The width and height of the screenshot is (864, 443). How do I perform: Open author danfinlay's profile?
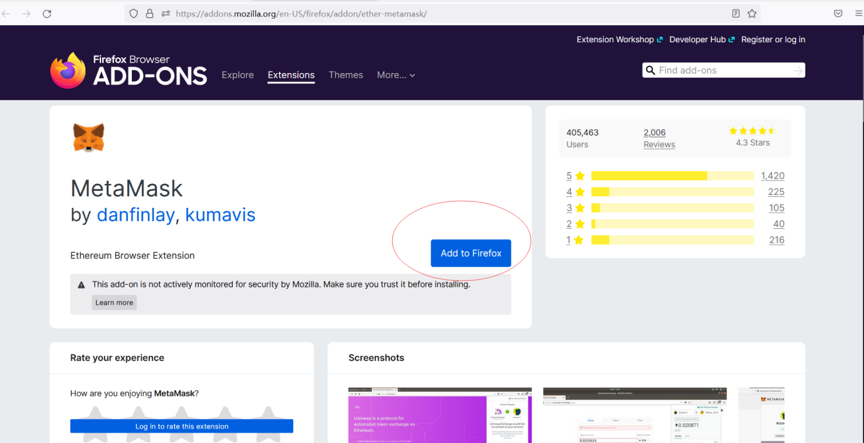(136, 215)
